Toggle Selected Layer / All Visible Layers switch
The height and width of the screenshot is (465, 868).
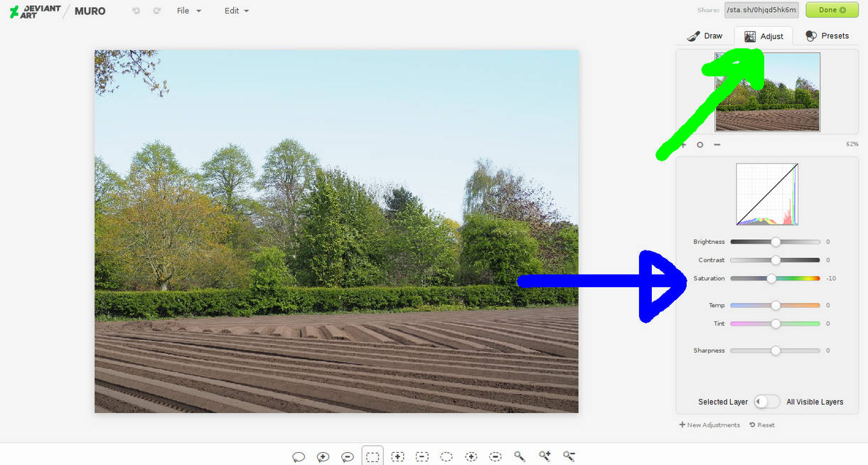[767, 402]
